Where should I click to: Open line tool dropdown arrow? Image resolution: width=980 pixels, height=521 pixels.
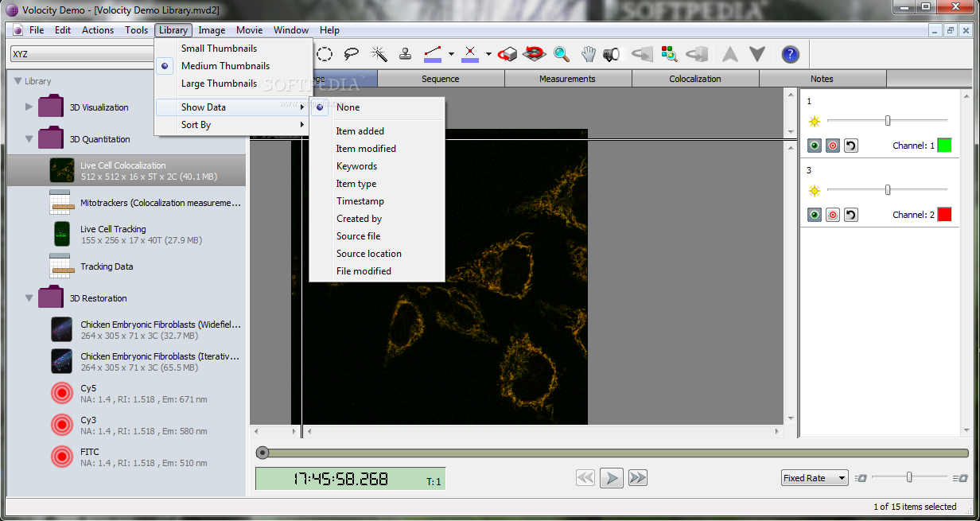click(x=451, y=54)
